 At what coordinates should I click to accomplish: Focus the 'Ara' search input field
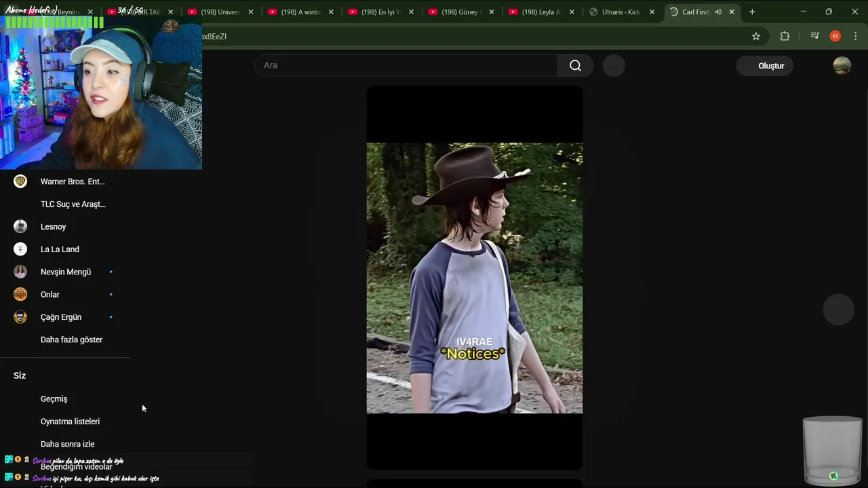coord(406,66)
